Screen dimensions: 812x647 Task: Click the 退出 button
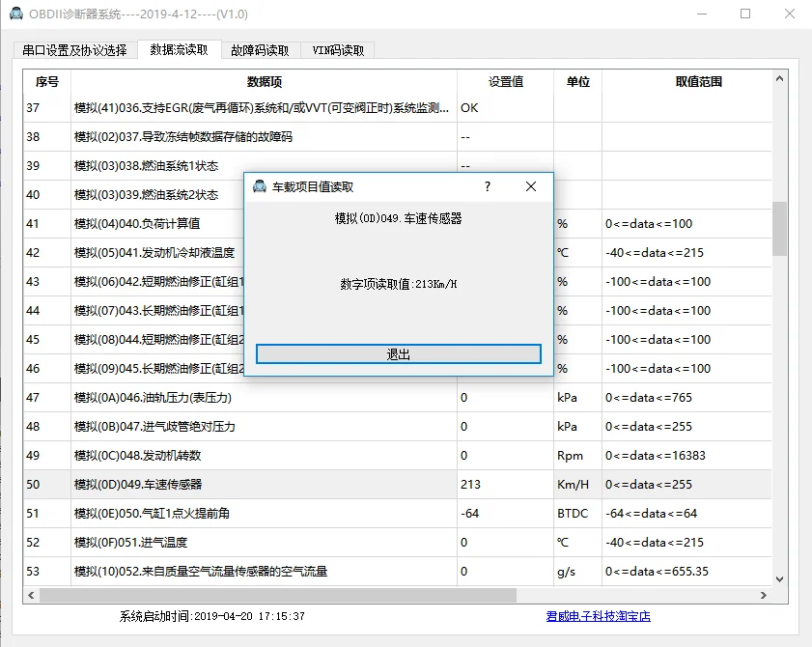coord(398,354)
